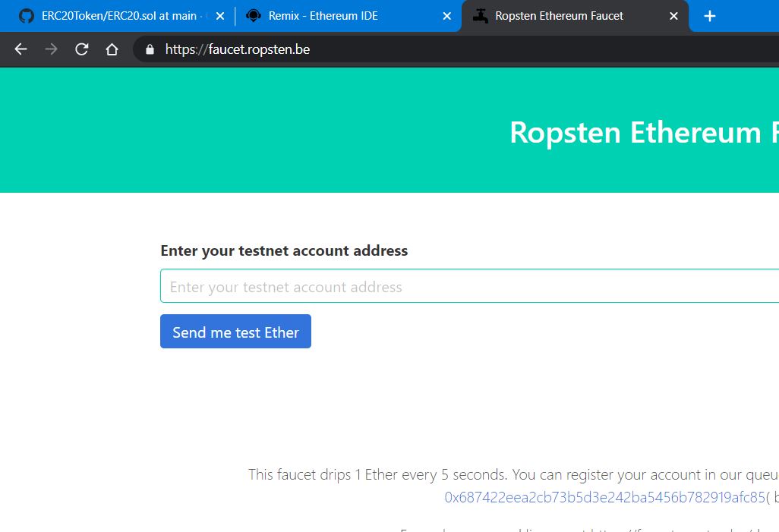Click the faucet favicon on active tab
This screenshot has height=532, width=779.
[480, 16]
